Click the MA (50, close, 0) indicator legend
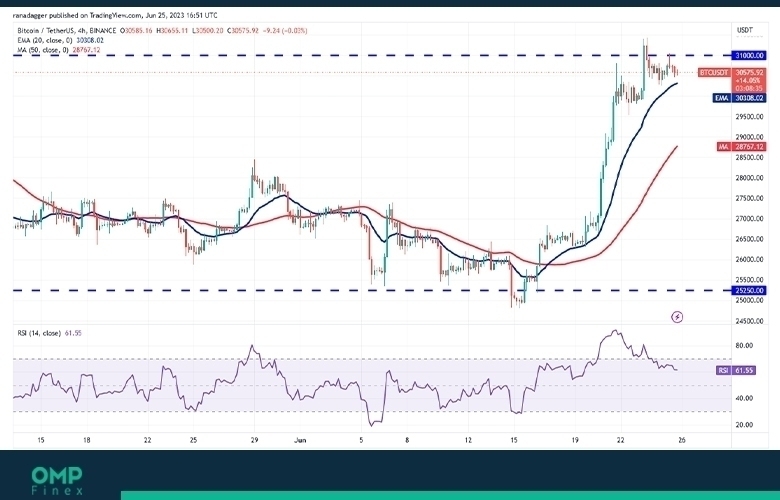Image resolution: width=780 pixels, height=500 pixels. coord(43,50)
